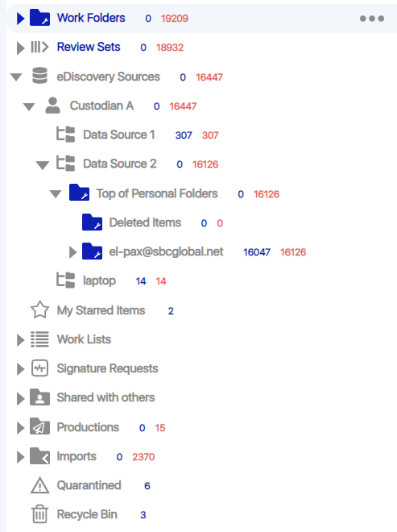Collapse the eDiscovery Sources tree
Screen dimensions: 397x532
(16, 77)
